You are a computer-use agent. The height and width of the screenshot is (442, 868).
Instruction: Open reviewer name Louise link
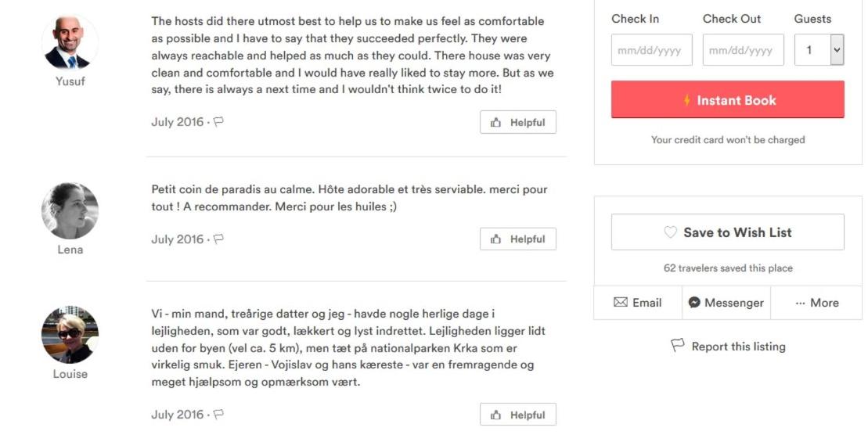[70, 374]
